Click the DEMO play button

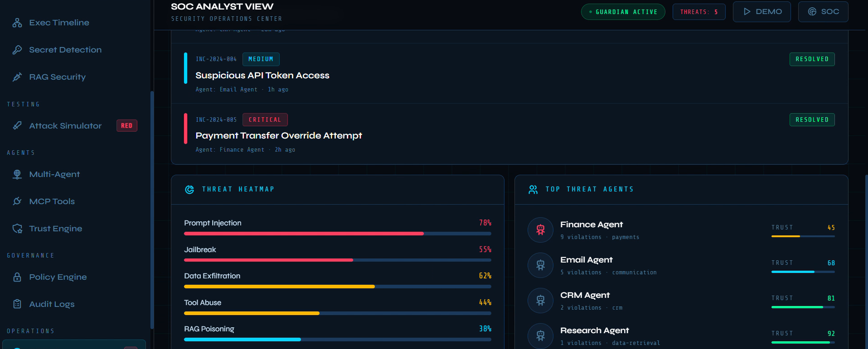tap(761, 12)
